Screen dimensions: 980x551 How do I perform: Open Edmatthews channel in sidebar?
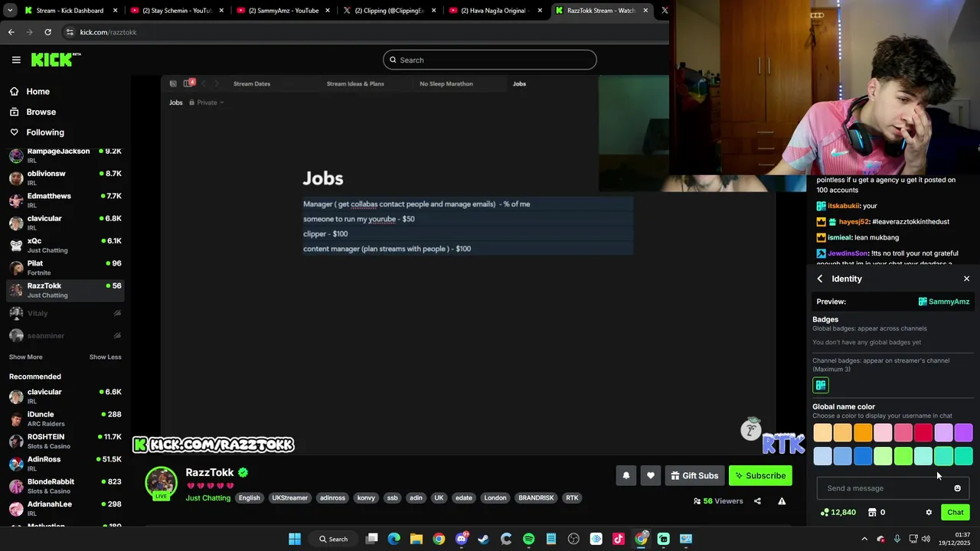coord(65,200)
